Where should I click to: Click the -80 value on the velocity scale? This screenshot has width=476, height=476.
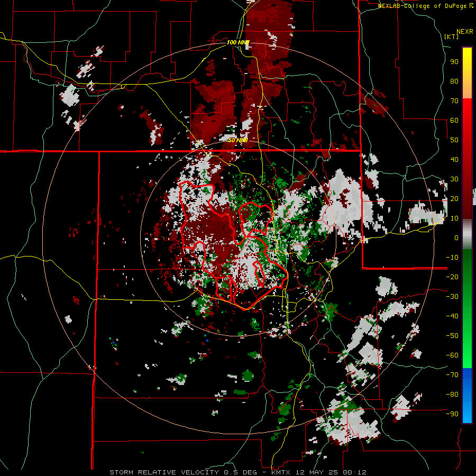452,395
